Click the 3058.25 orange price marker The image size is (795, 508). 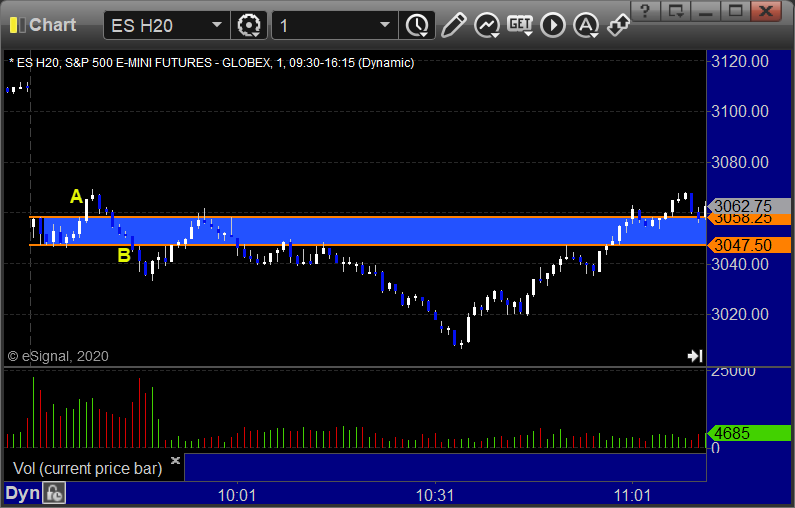(749, 219)
